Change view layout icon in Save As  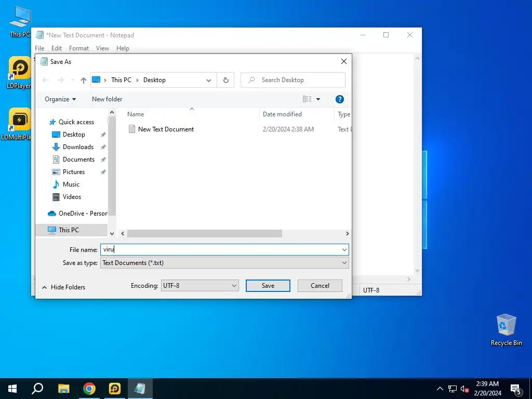point(307,99)
